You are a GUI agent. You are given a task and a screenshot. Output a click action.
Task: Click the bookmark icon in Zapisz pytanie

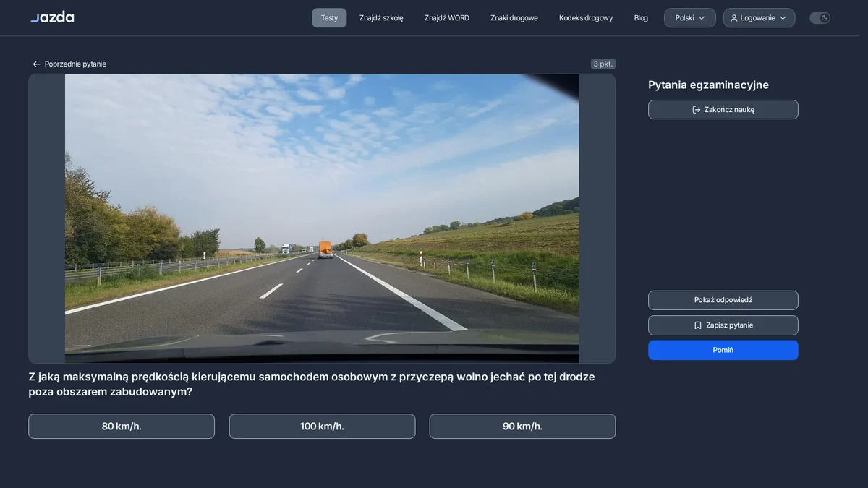[x=698, y=325]
